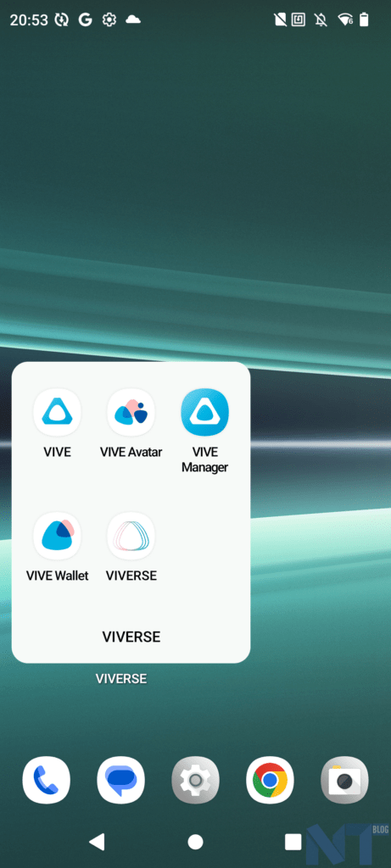Tap the cloud icon in status bar

(133, 20)
